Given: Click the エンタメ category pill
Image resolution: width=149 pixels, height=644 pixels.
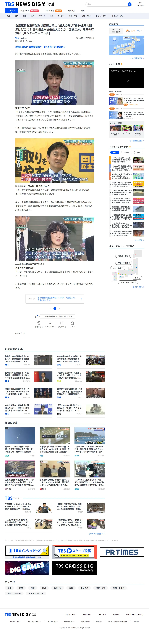Looking at the screenshot, I should click(84, 588).
